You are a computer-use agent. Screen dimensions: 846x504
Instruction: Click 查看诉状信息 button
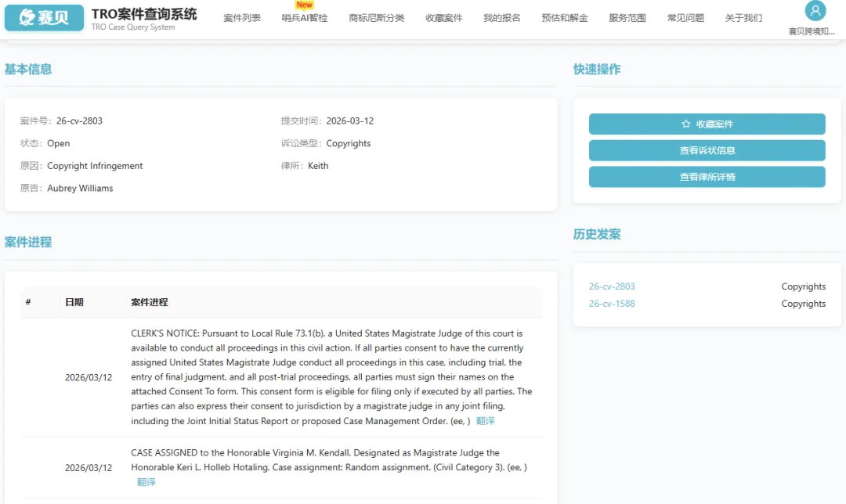707,150
